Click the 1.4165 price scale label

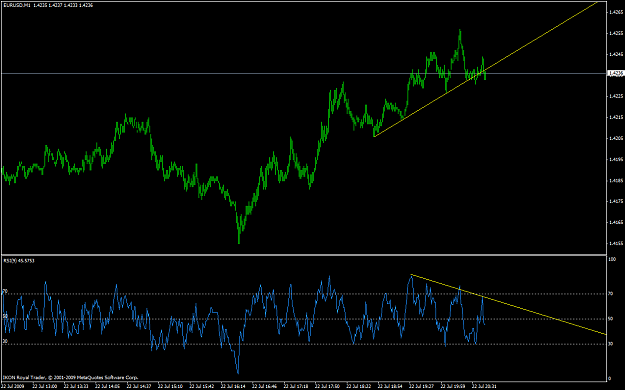(x=616, y=222)
